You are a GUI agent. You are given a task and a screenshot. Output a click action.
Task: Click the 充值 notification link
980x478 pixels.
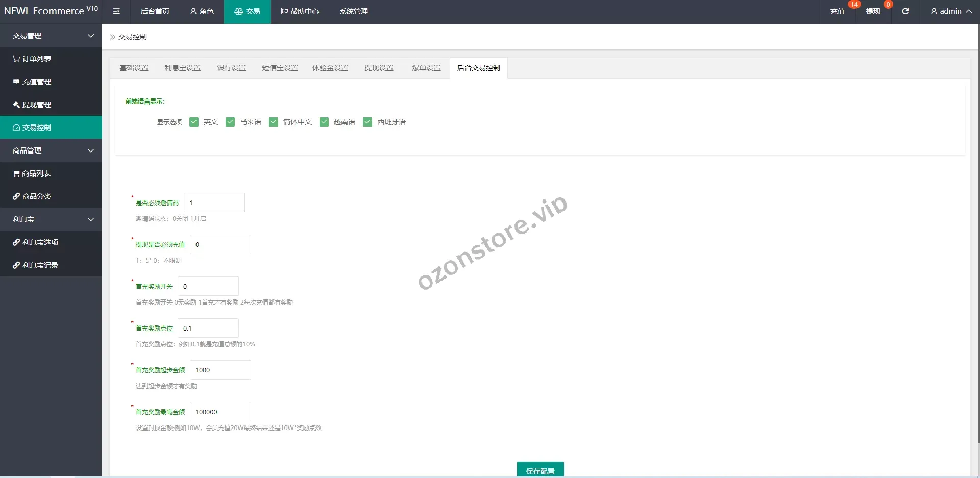837,11
